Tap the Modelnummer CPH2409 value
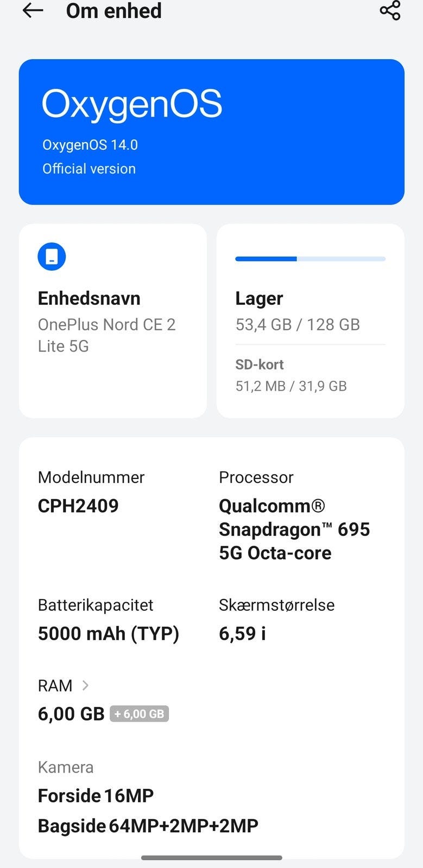423x868 pixels. (x=78, y=506)
